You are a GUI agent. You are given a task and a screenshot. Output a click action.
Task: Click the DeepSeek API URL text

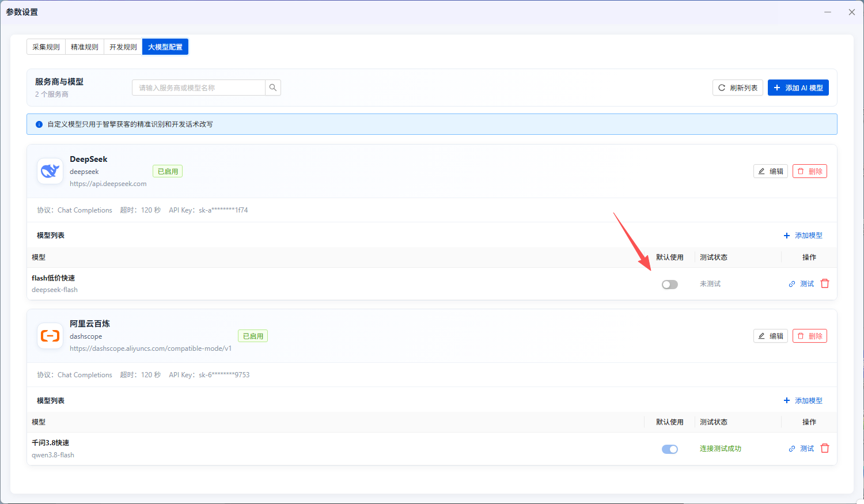pos(108,184)
